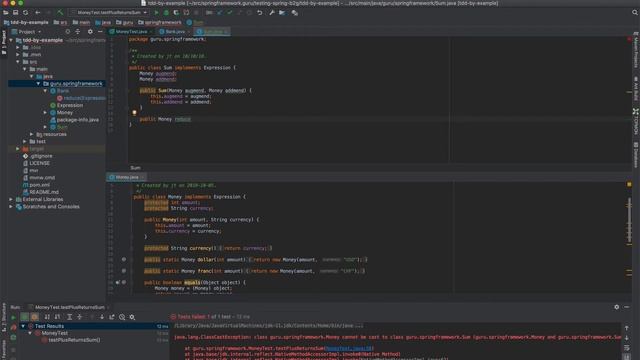Screen dimensions: 640x360
Task: Click the java breadcrumb in the navigation bar
Action: point(103,22)
